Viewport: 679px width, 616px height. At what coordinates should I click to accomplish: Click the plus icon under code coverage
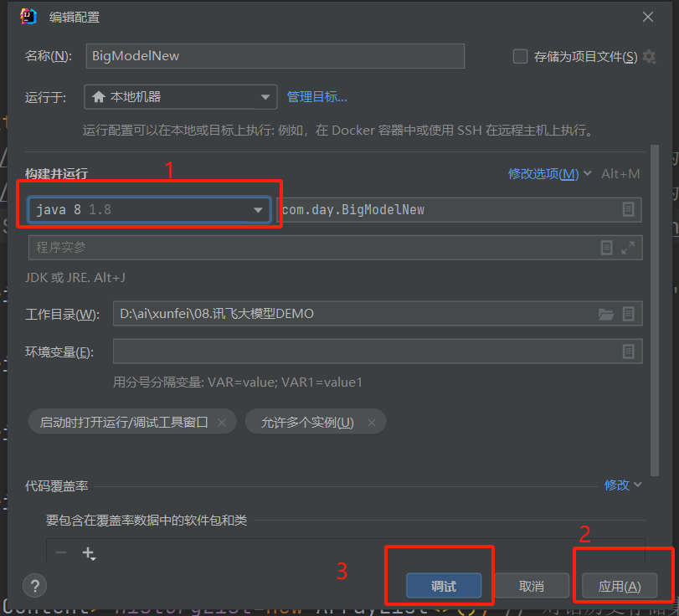[x=89, y=553]
